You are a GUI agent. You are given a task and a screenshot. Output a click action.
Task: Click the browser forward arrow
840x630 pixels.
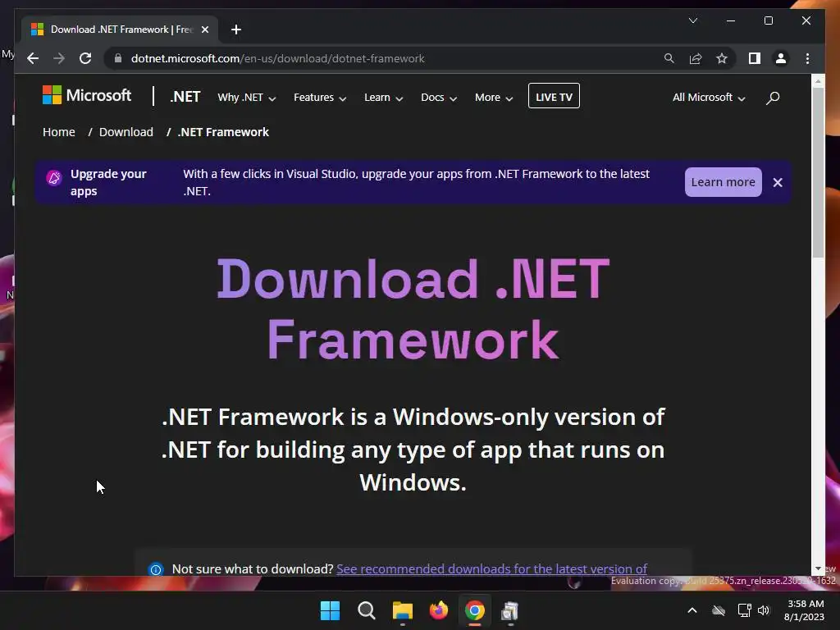tap(59, 58)
